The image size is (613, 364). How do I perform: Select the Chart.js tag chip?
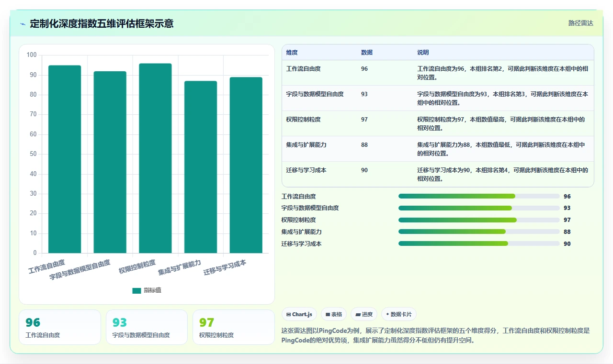point(299,314)
